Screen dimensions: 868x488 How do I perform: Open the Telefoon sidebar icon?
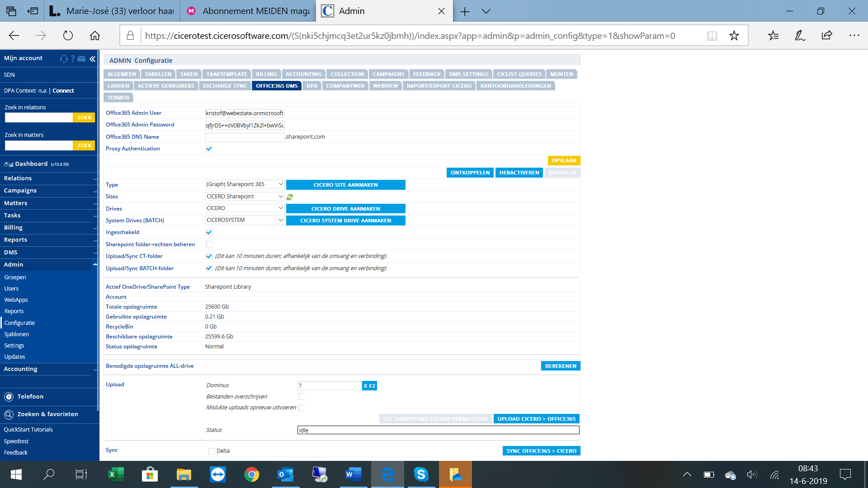point(9,397)
